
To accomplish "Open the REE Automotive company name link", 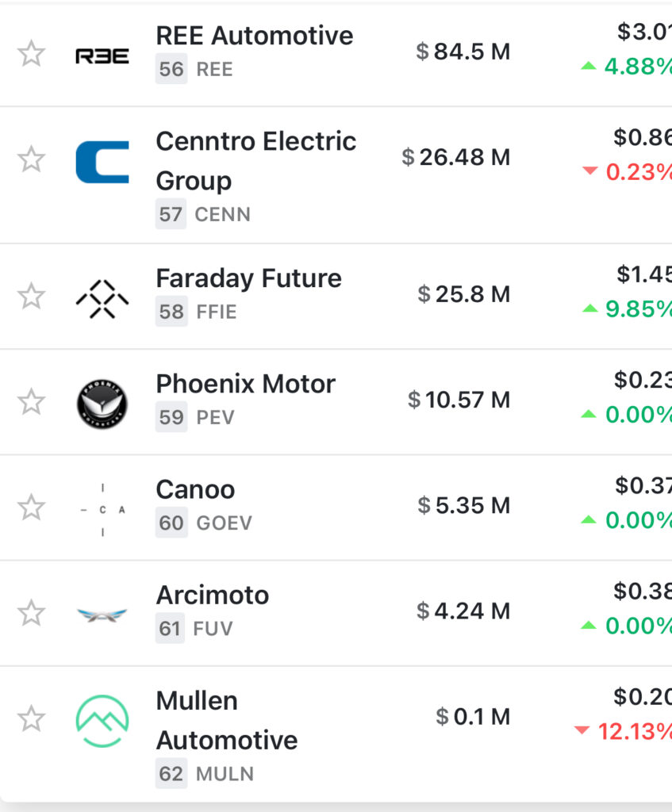I will coord(254,36).
